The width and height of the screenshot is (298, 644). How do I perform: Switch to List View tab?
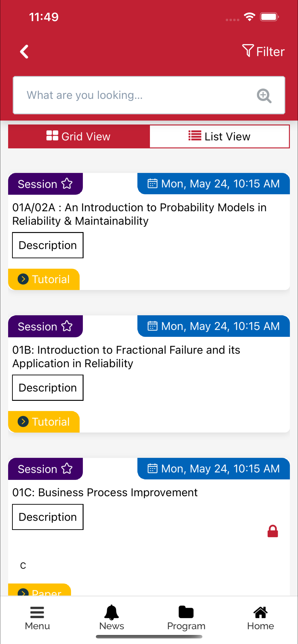tap(219, 137)
